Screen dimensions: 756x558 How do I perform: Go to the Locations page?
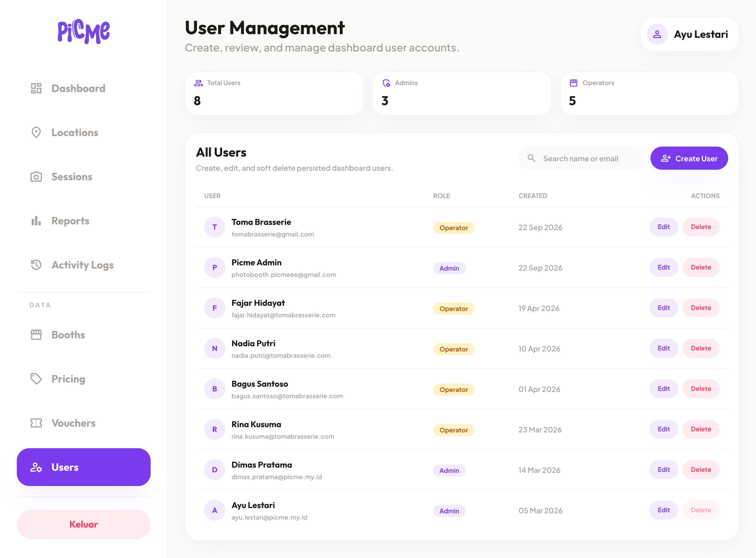click(84, 132)
